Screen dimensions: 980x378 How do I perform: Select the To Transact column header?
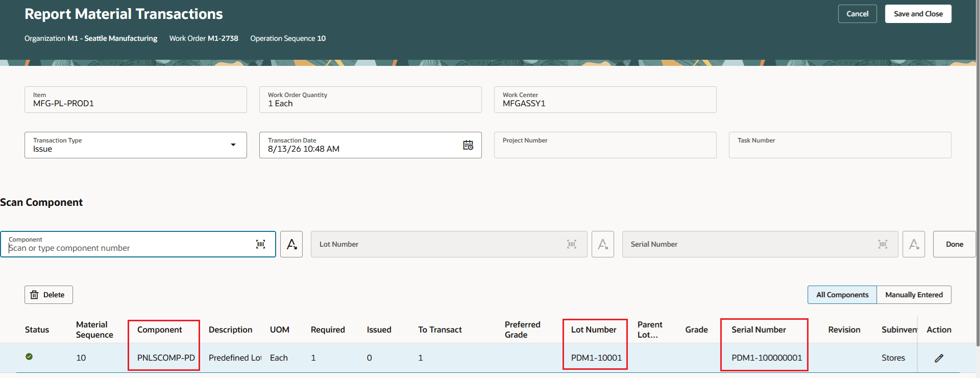(439, 330)
